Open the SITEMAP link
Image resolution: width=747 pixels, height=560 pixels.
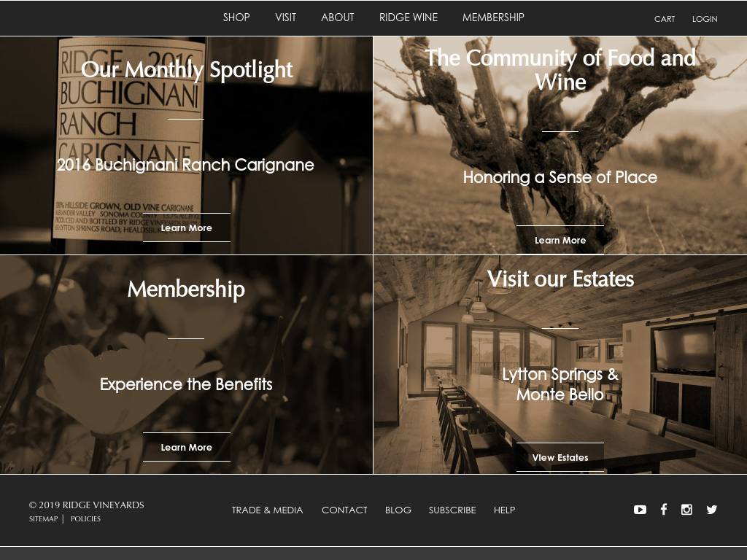point(43,518)
